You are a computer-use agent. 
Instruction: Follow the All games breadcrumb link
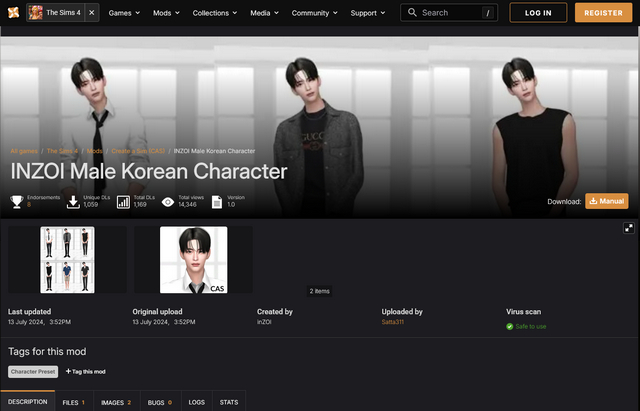[x=24, y=151]
